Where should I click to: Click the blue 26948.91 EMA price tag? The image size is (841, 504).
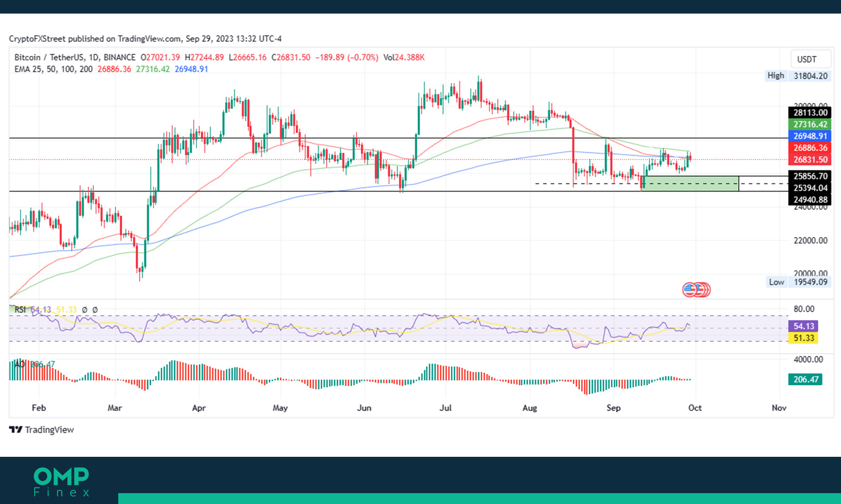810,136
